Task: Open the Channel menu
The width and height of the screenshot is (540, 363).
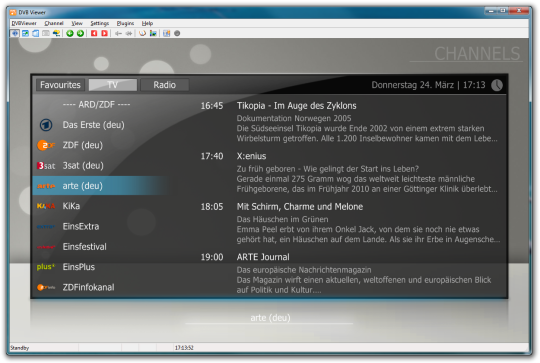Action: tap(54, 23)
